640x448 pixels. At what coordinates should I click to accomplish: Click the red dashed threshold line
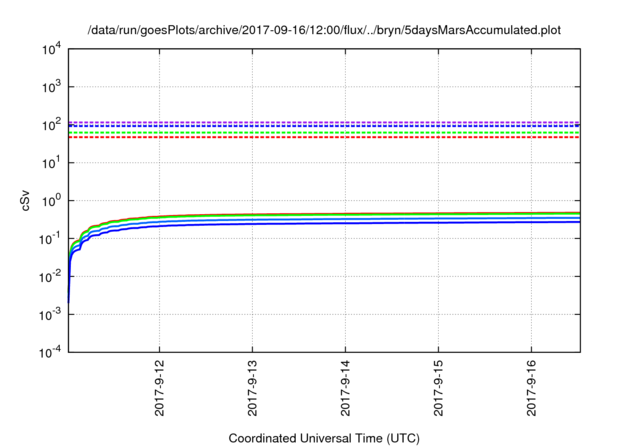point(324,137)
